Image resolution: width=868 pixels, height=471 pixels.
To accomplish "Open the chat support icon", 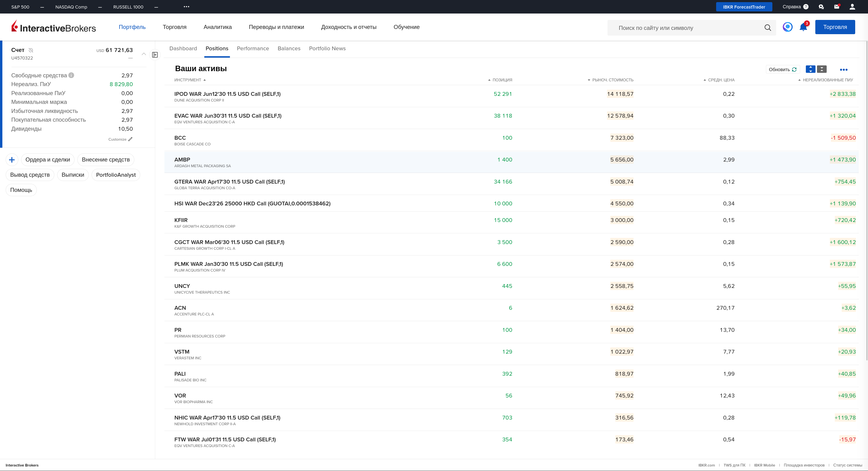I will [x=821, y=7].
